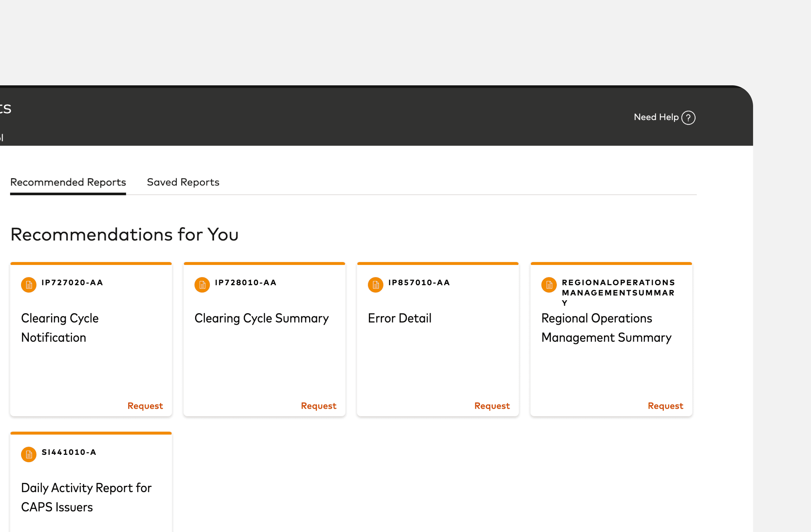The width and height of the screenshot is (811, 532).
Task: Request the Clearing Cycle Notification report
Action: (145, 406)
